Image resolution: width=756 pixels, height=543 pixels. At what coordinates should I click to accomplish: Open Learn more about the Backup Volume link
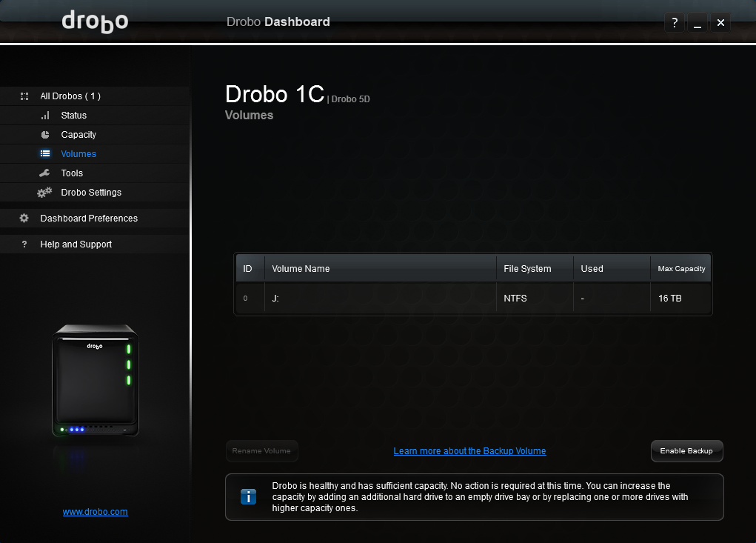(x=469, y=451)
